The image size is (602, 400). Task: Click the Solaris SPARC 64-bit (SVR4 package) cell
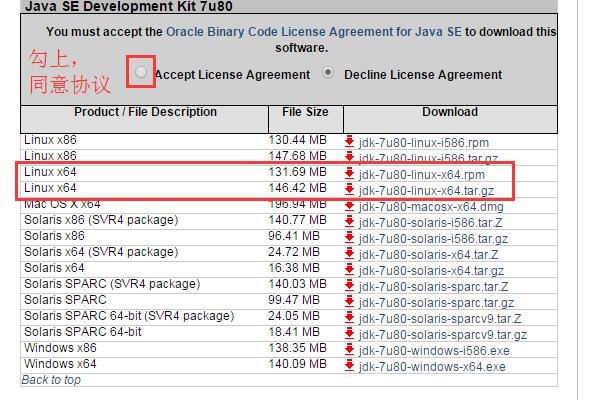click(129, 316)
